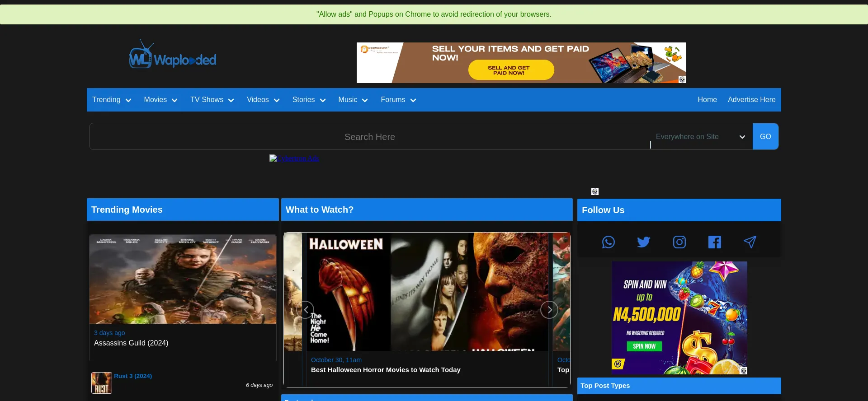Open Rust 3 (2024) link
This screenshot has height=401, width=868.
(x=133, y=376)
